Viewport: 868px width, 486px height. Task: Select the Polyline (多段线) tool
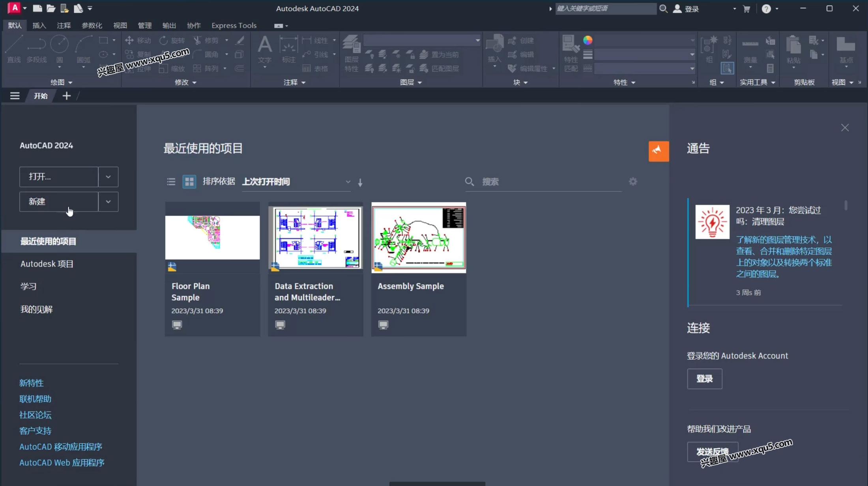[37, 49]
